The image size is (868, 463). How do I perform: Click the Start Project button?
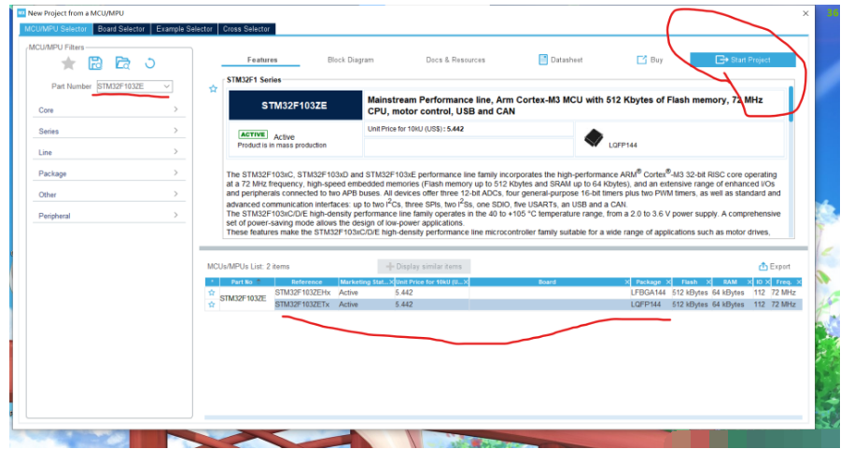click(x=743, y=60)
